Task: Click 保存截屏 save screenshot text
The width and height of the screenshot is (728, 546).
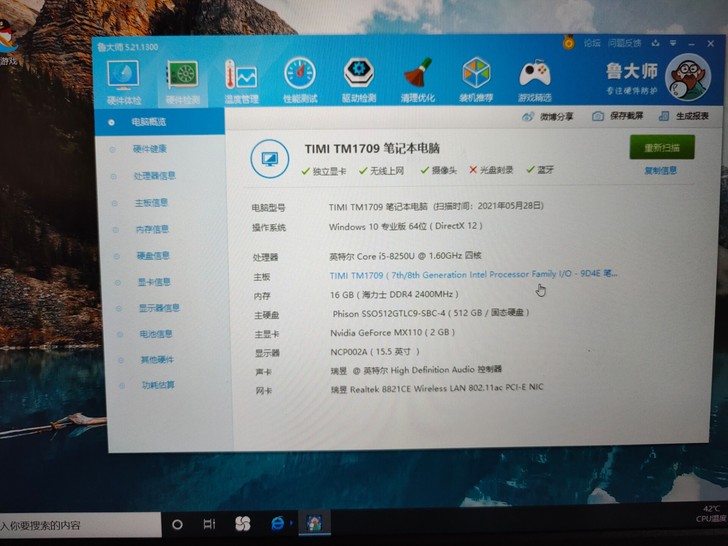Action: [626, 116]
